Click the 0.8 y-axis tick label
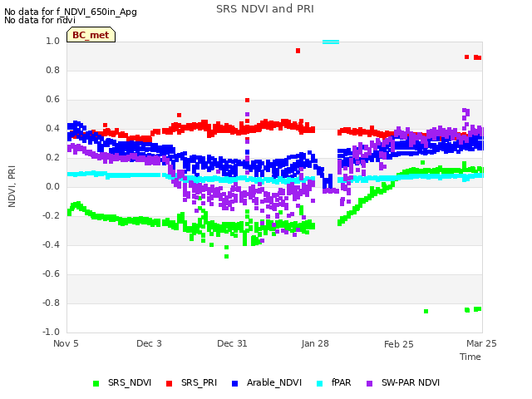The width and height of the screenshot is (532, 399). (52, 70)
